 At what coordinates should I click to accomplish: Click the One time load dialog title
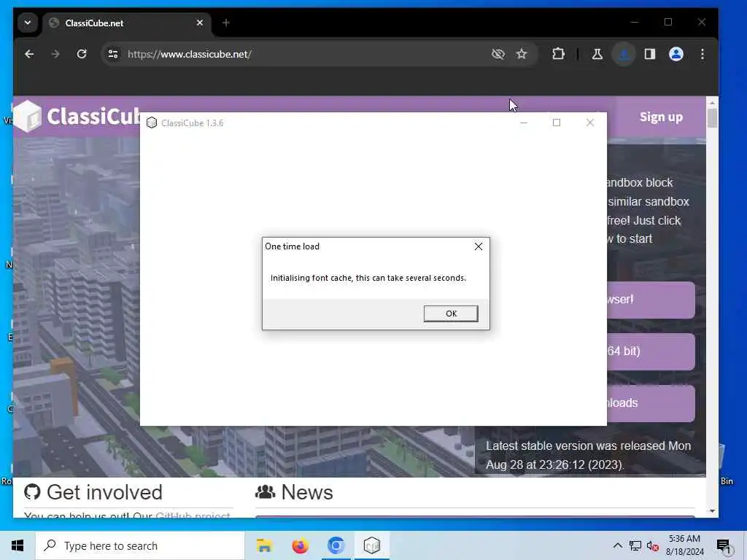(x=292, y=246)
